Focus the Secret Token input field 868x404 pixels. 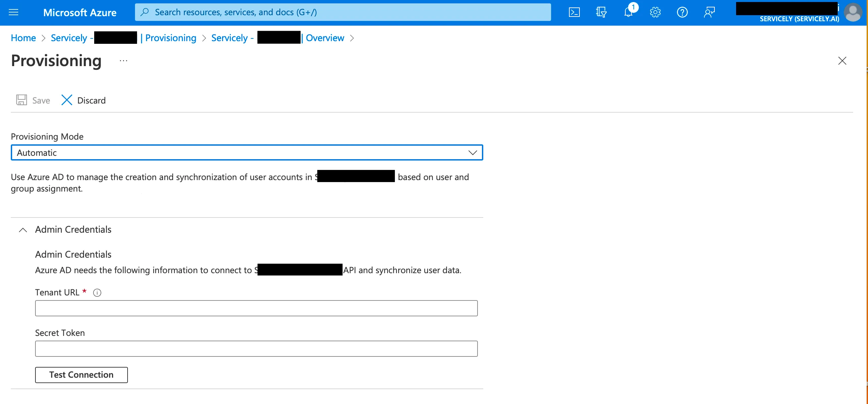[x=256, y=349]
